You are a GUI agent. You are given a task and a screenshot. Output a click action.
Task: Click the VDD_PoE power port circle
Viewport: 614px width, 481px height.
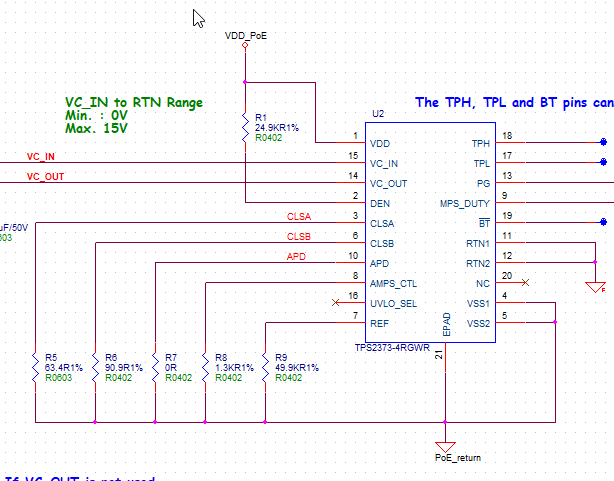coord(245,45)
